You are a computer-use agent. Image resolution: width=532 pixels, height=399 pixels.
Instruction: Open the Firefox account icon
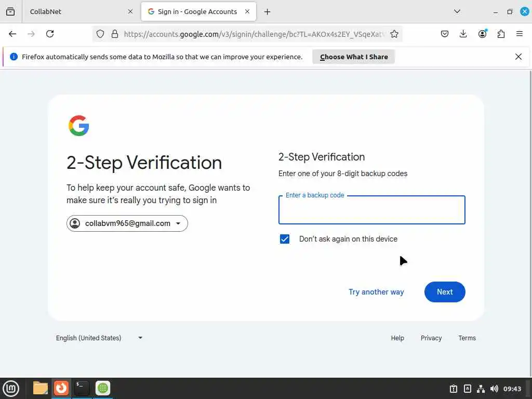[x=482, y=34]
